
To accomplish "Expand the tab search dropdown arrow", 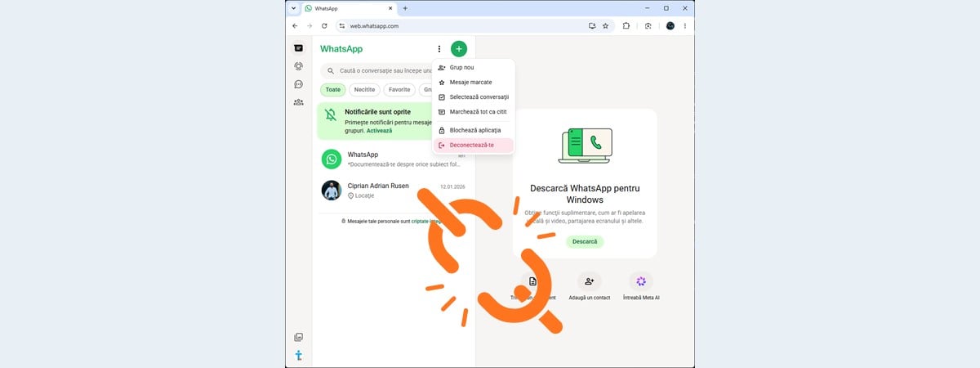I will pos(294,8).
